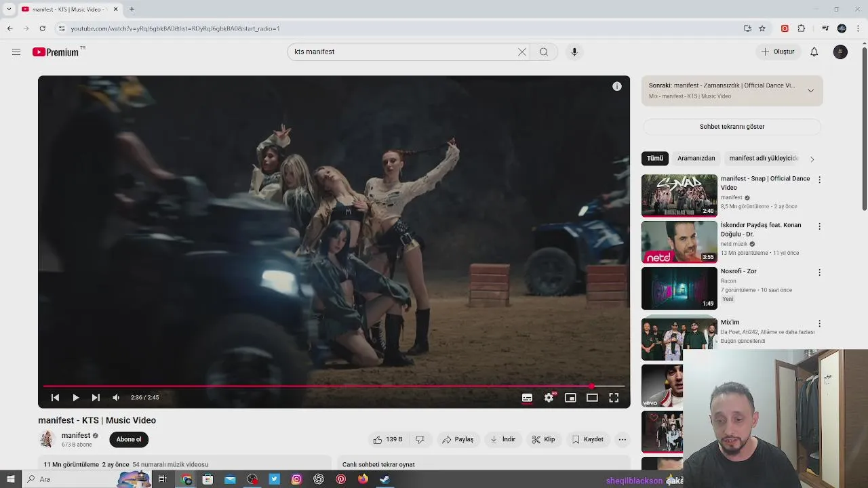
Task: Dislike the video
Action: coord(420,439)
